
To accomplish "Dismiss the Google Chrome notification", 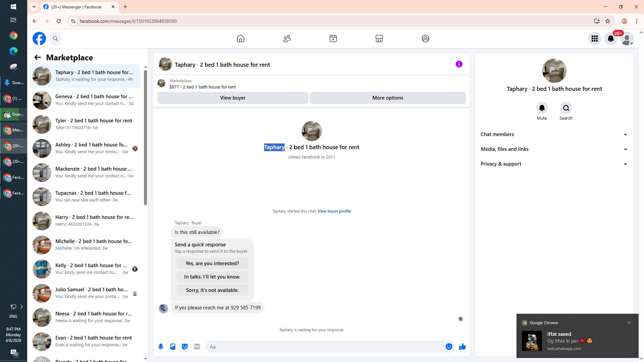I will (x=629, y=322).
